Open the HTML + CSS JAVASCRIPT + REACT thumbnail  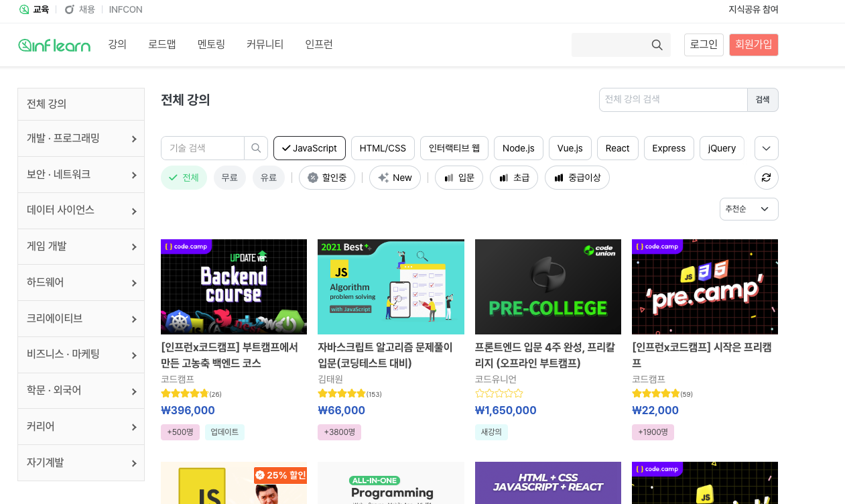(x=548, y=483)
